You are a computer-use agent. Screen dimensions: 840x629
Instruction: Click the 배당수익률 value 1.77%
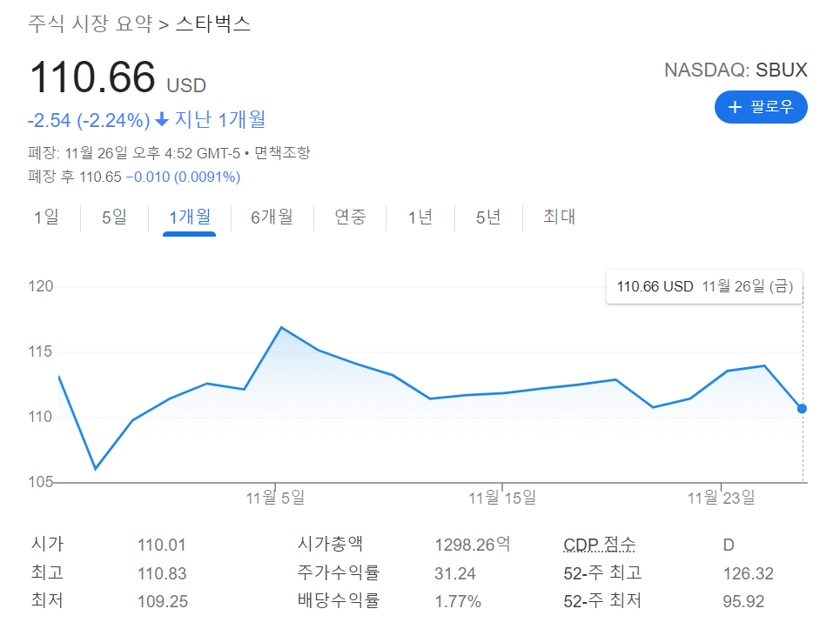[458, 602]
